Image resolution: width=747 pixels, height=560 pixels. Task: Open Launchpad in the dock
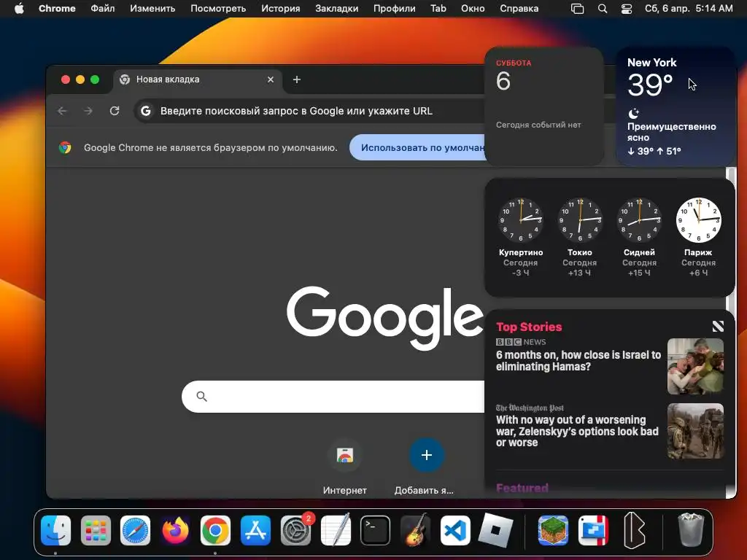[96, 530]
